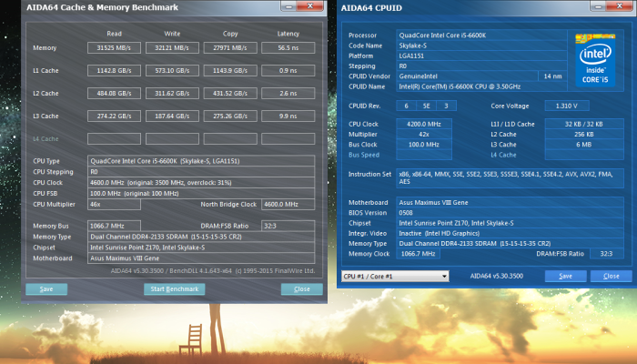Click the Close button in AIDA64 CPUID window

point(611,277)
